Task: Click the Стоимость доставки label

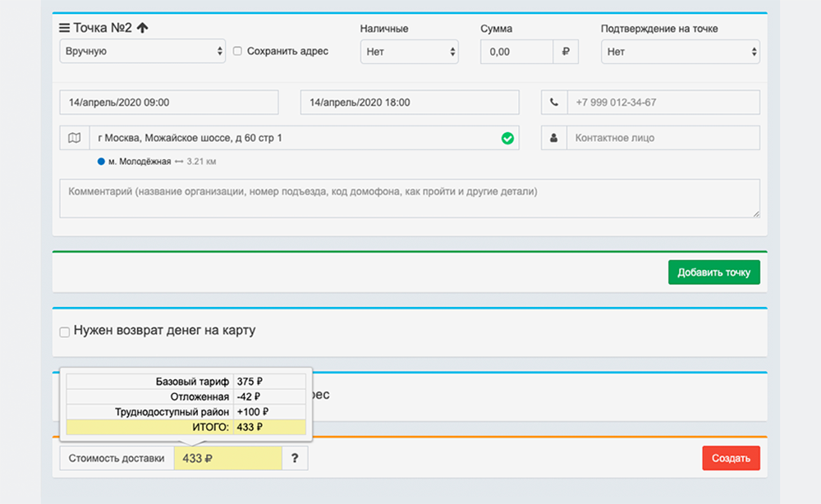Action: tap(117, 459)
